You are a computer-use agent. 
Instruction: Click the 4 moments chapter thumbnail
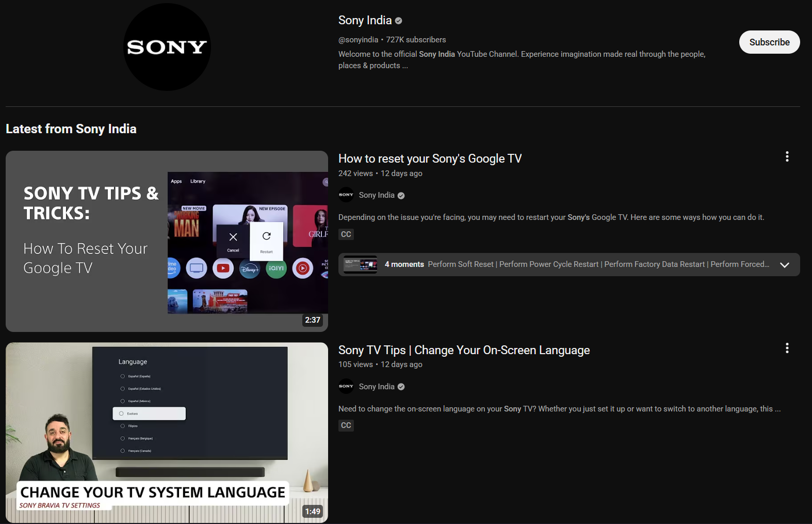coord(360,264)
